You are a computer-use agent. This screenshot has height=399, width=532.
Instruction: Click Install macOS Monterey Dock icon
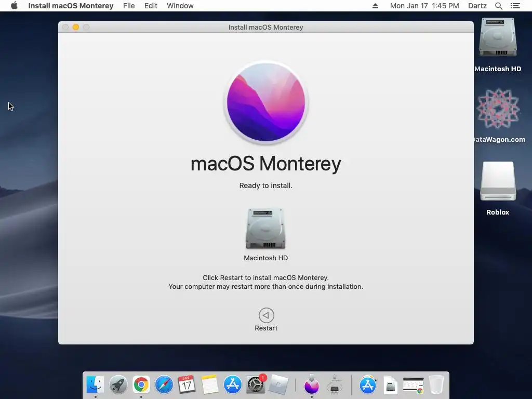[312, 385]
